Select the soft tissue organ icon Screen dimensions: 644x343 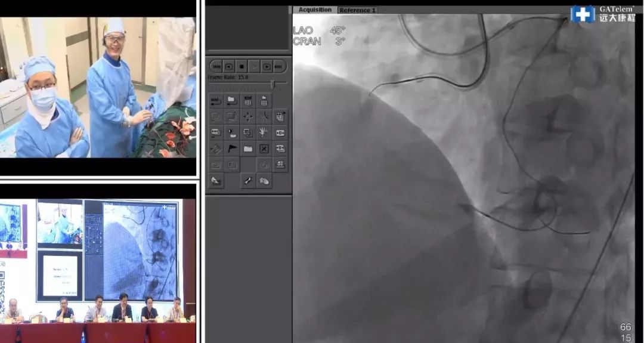[264, 181]
